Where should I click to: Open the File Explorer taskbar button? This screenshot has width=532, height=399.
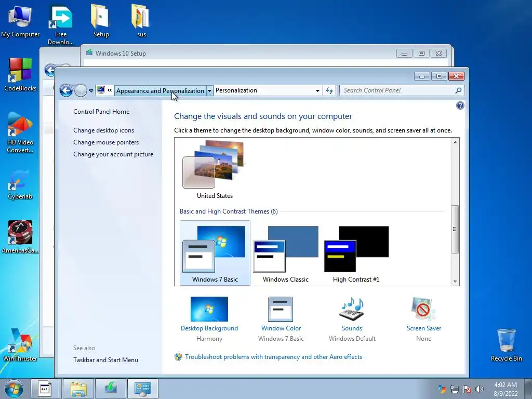pos(78,389)
